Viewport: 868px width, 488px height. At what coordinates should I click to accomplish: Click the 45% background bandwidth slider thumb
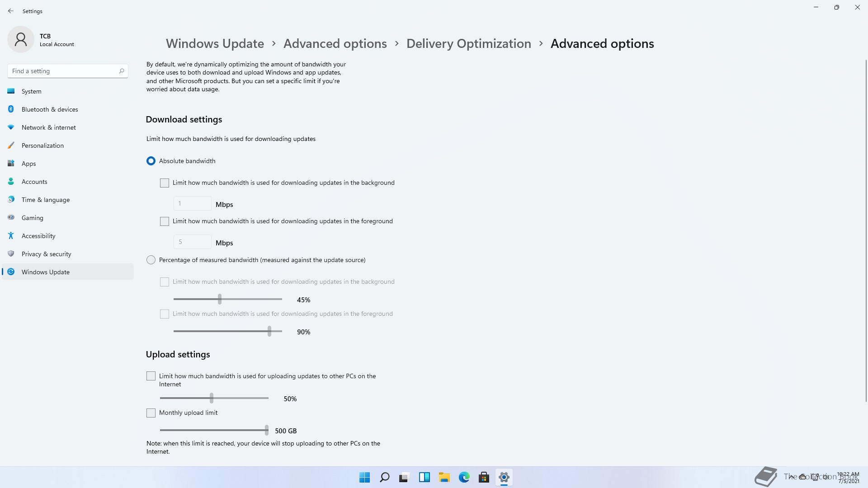click(220, 299)
